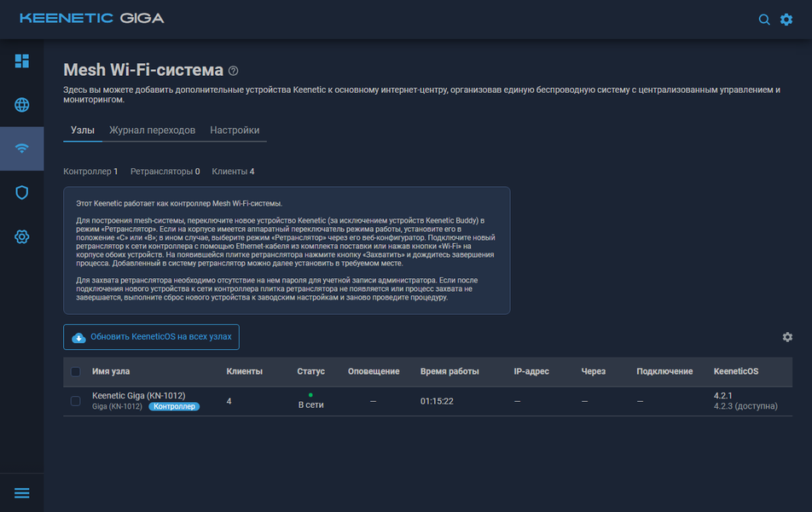812x512 pixels.
Task: Tick checkbox for Keenetic Giga (KN-1012) row
Action: (76, 401)
